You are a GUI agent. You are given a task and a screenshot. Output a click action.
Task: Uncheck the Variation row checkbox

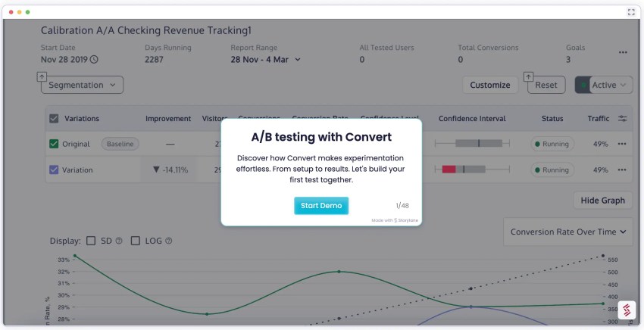click(54, 170)
